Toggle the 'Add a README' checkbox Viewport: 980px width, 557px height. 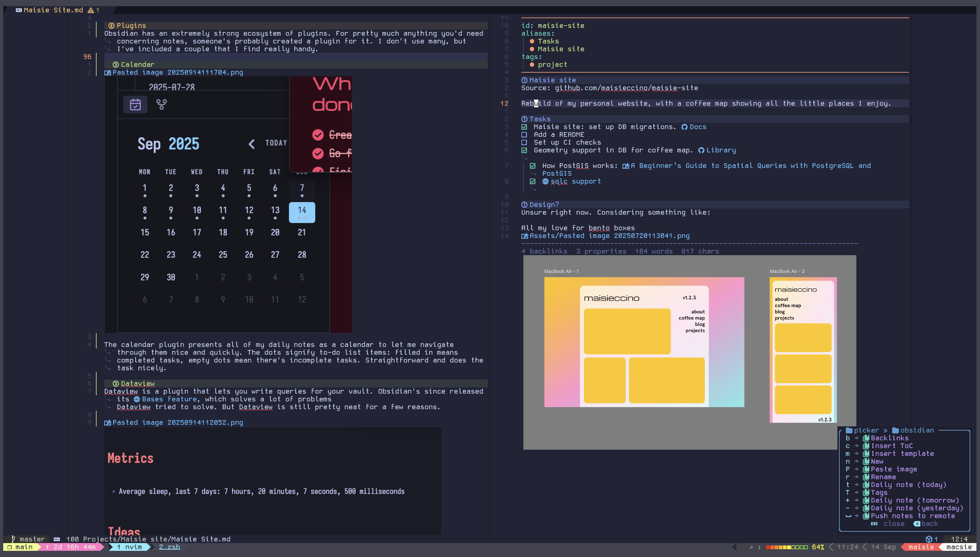click(524, 135)
